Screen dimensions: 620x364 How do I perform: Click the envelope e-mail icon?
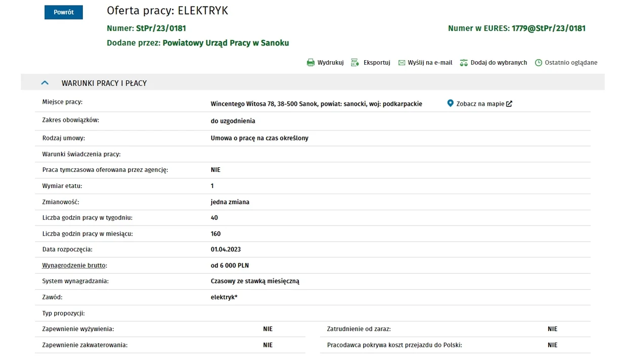click(x=402, y=63)
